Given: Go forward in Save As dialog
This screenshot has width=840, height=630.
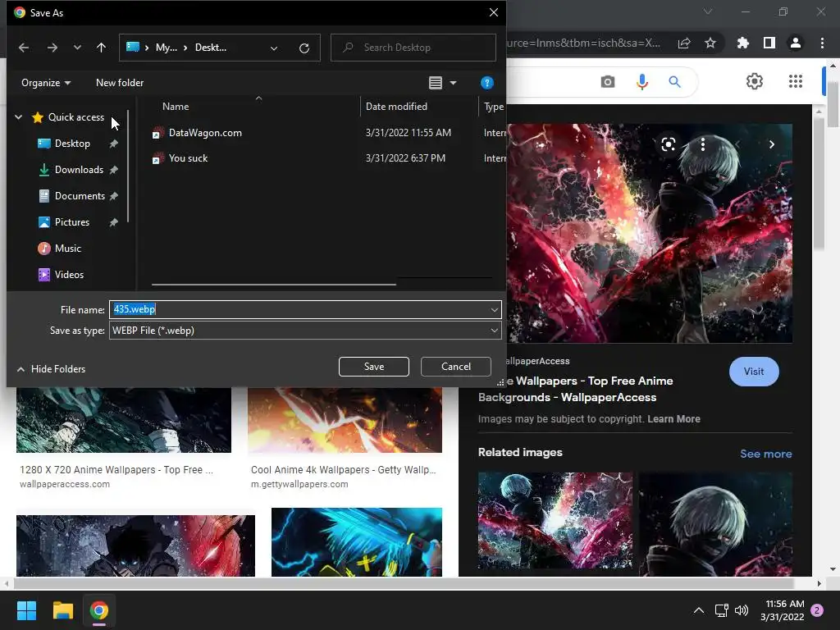Looking at the screenshot, I should 52,48.
